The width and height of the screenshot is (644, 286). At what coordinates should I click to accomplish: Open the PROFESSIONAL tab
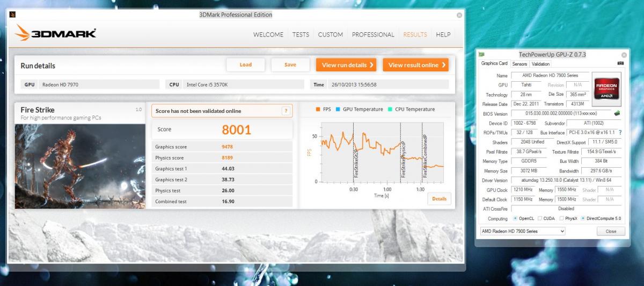point(373,34)
